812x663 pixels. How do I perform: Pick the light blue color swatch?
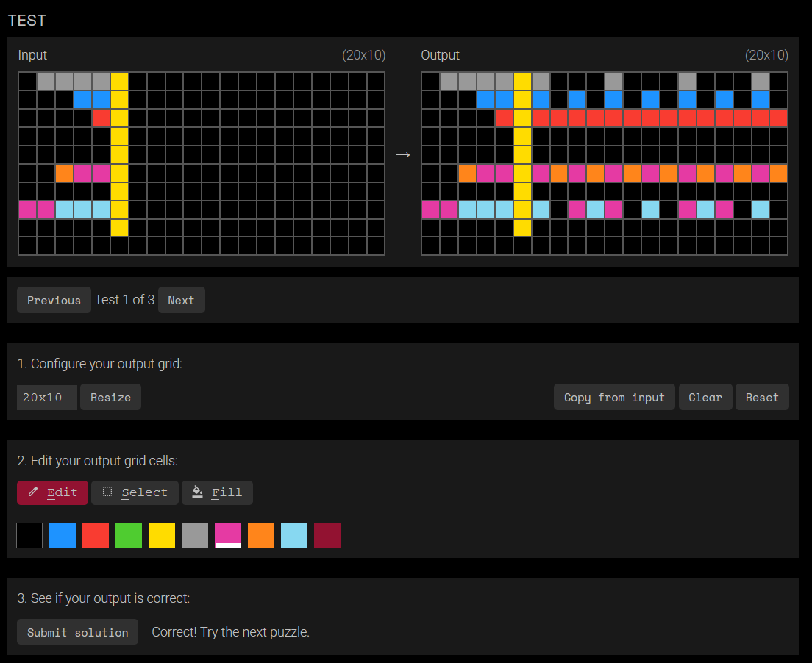294,535
